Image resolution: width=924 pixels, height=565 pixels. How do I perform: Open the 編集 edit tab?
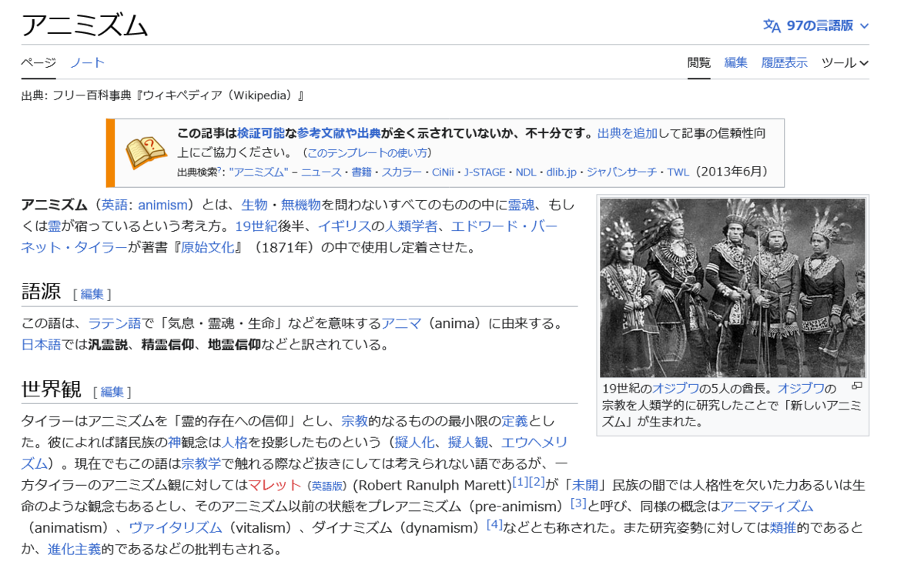pyautogui.click(x=736, y=63)
